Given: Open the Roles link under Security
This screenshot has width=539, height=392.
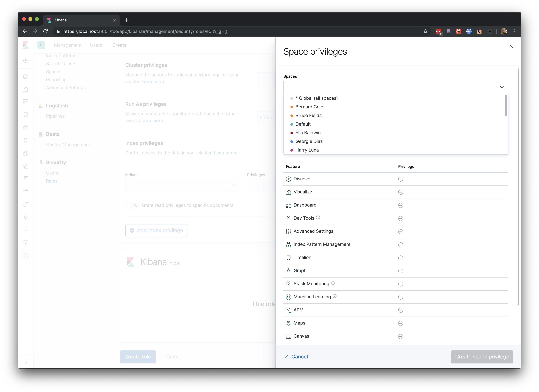Looking at the screenshot, I should pyautogui.click(x=52, y=181).
